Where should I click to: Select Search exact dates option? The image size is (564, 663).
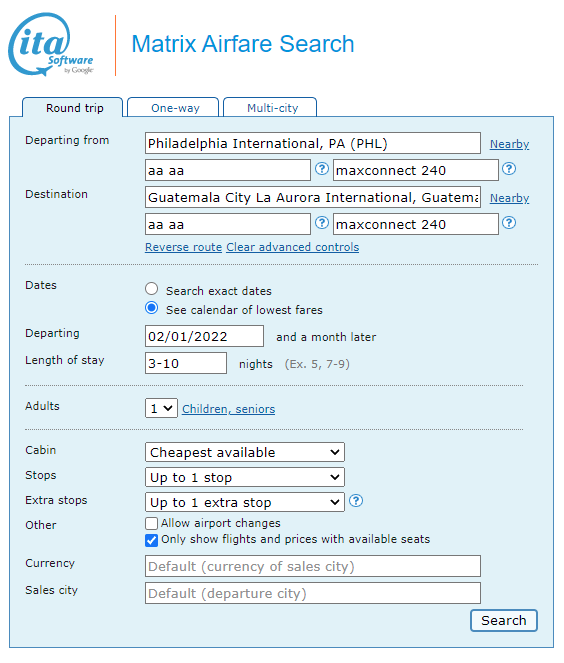point(151,289)
